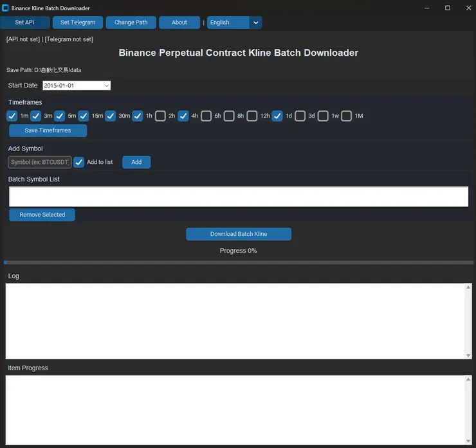
Task: Enable the 1M monthly timeframe checkbox
Action: tap(346, 116)
